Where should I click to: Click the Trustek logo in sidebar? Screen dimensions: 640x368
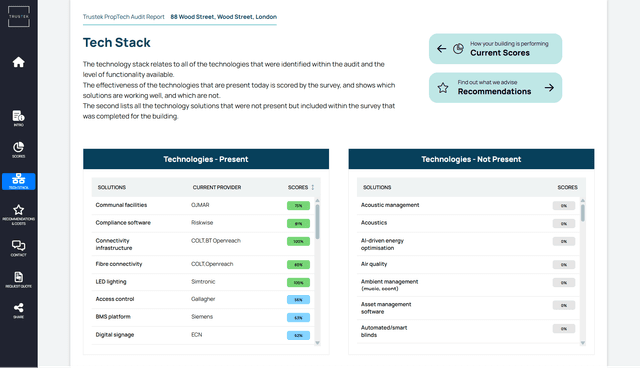click(19, 16)
